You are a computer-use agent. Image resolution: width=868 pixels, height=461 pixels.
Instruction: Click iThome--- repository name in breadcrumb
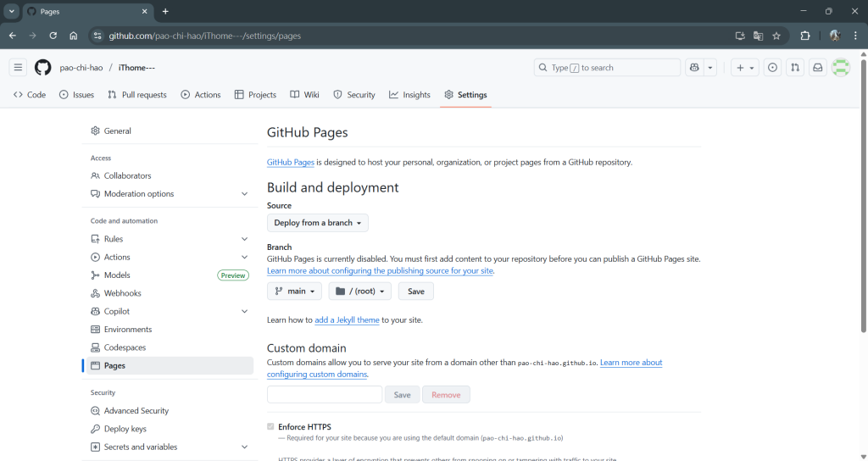pos(136,68)
